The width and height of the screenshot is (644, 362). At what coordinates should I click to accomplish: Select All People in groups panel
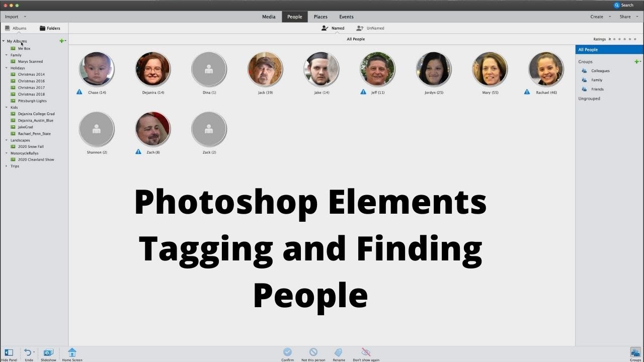point(609,50)
